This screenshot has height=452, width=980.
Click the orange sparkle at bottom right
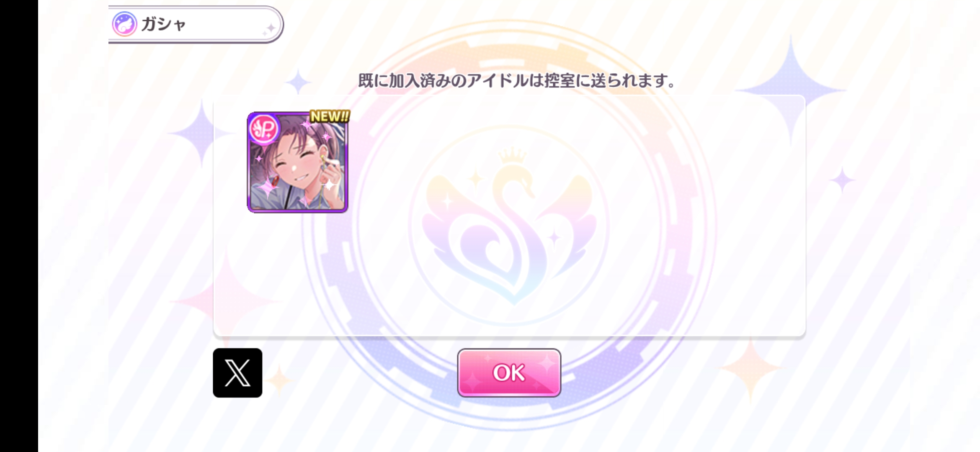(751, 368)
